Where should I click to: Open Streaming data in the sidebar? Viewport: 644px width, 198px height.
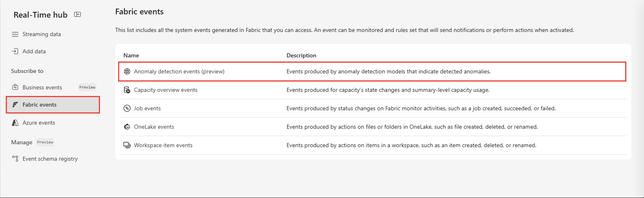(x=41, y=34)
